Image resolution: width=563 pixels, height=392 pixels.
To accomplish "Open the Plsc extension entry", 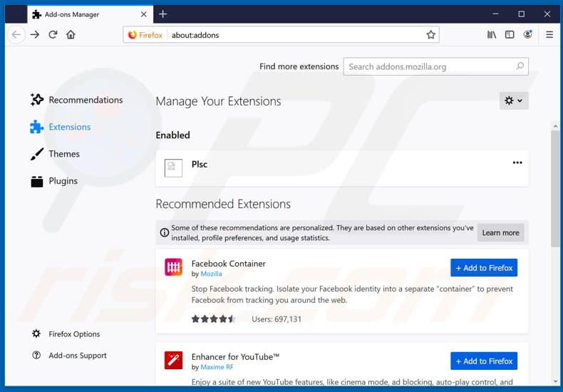I will pyautogui.click(x=342, y=168).
